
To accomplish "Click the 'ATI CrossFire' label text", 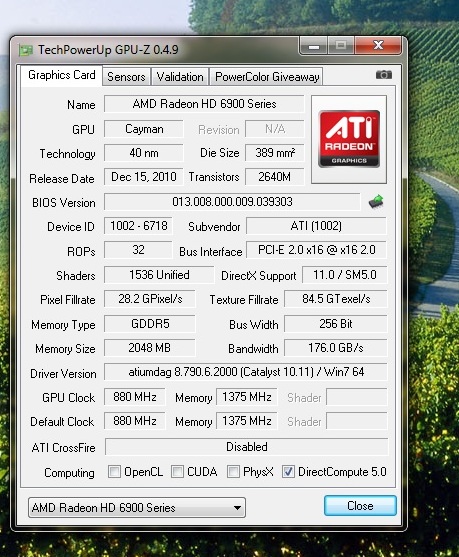I will pyautogui.click(x=64, y=448).
